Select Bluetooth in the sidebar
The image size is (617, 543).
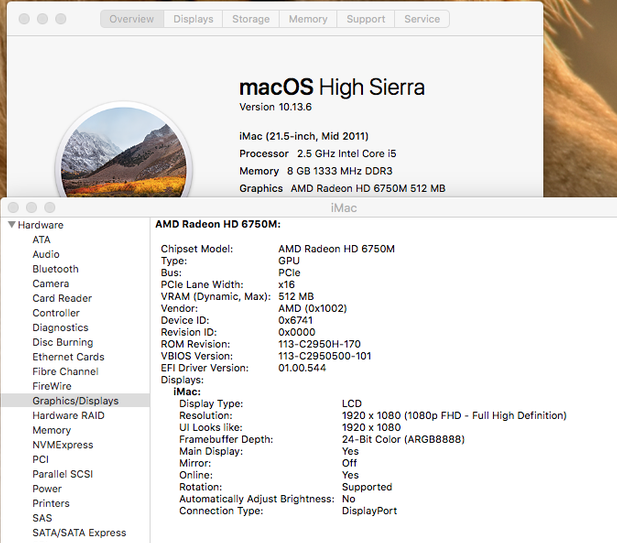pos(55,269)
